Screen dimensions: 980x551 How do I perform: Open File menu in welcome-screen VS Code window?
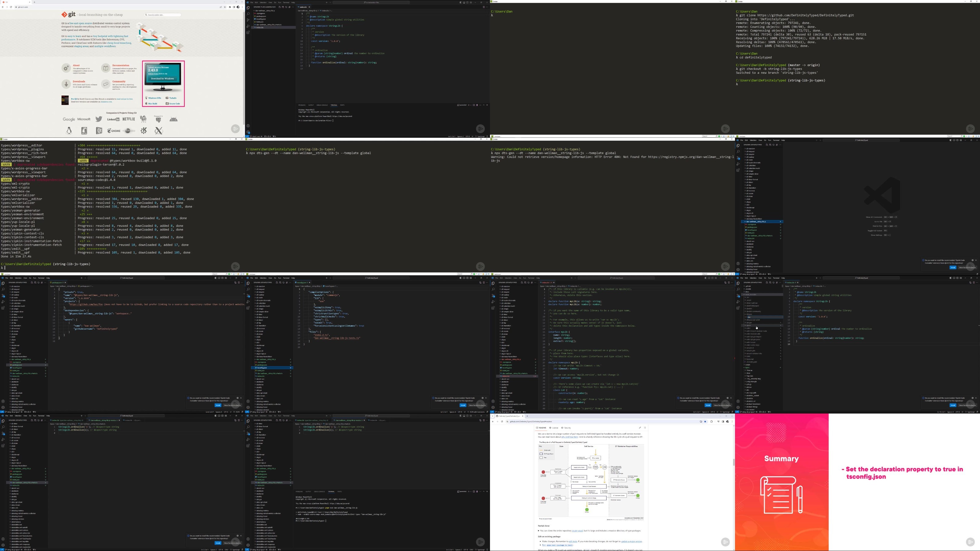[741, 140]
